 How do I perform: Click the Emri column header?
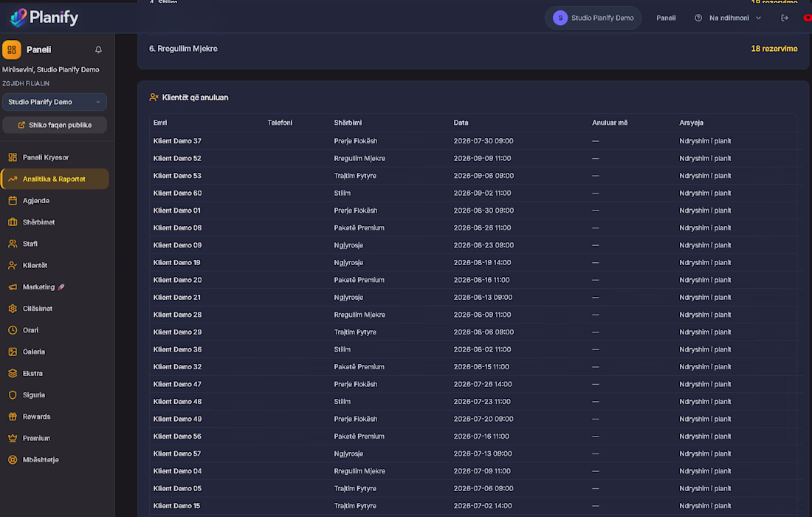[160, 123]
